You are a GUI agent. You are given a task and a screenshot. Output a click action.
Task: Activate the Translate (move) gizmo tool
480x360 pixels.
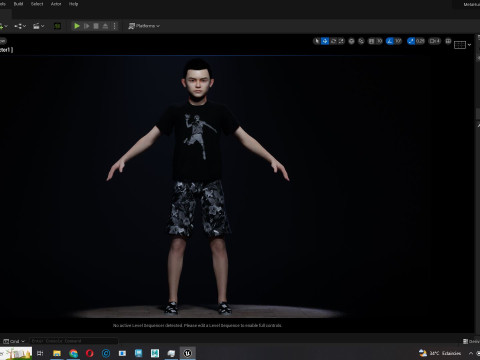tap(325, 41)
